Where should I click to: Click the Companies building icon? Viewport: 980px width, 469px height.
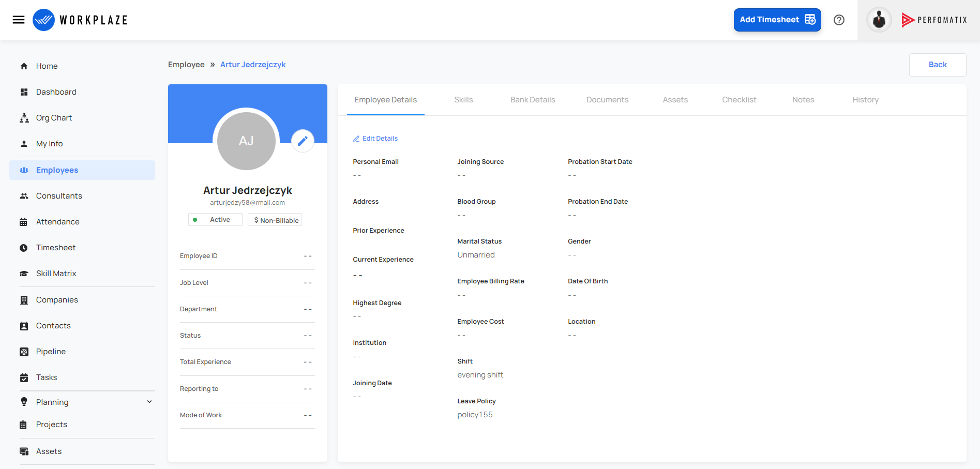coord(24,300)
